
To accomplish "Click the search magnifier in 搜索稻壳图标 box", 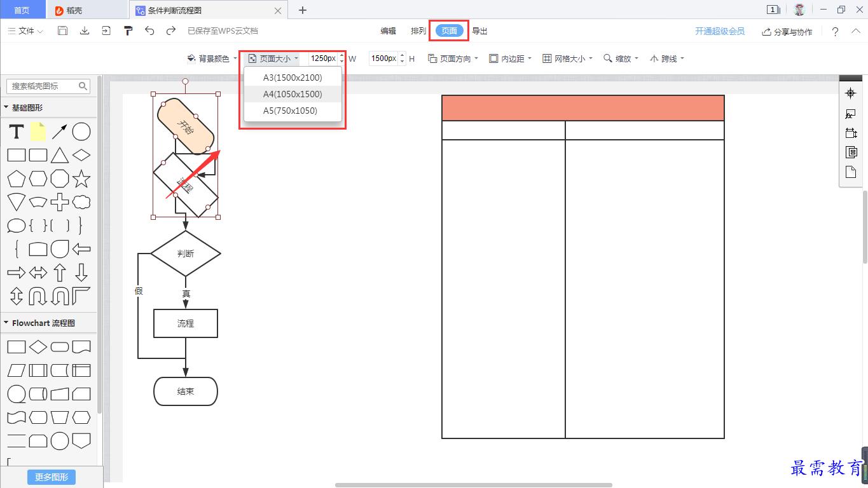I will (x=83, y=86).
